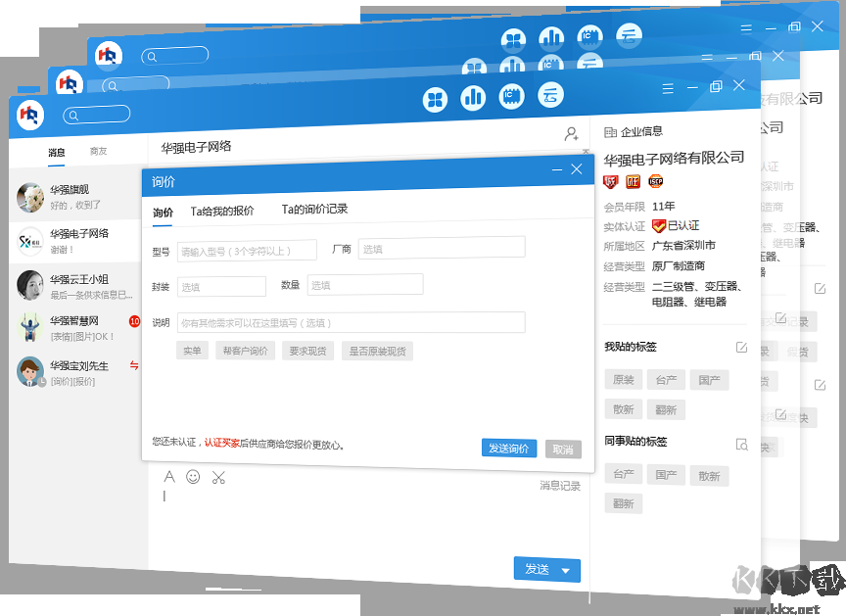Open the hamburger menu in front window title bar
The height and width of the screenshot is (616, 846).
(x=668, y=88)
